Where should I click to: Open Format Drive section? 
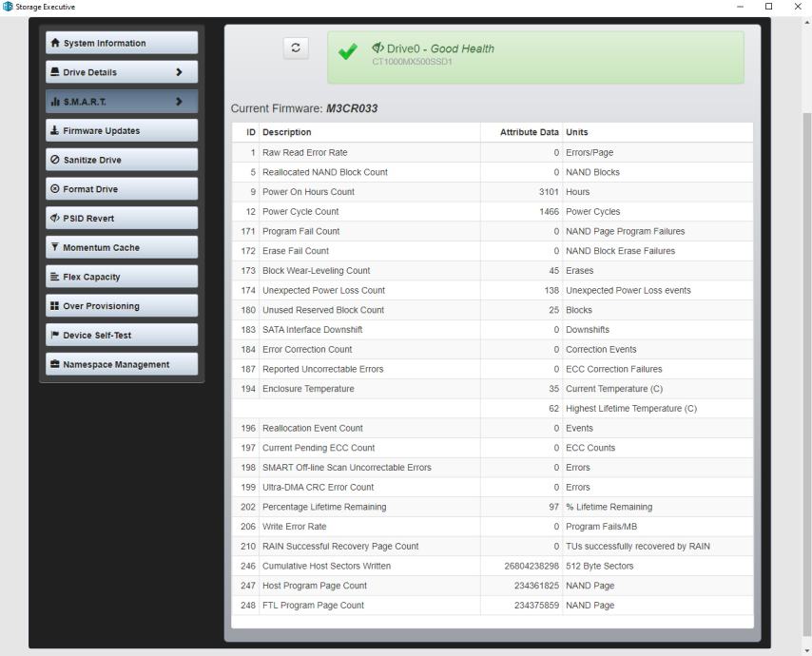[122, 189]
